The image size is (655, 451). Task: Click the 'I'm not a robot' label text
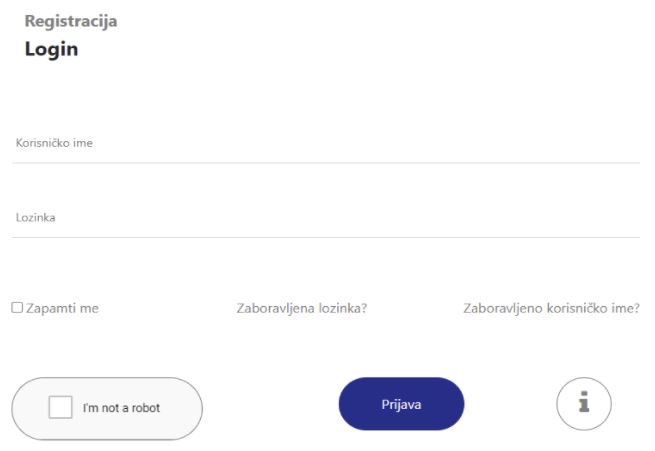pyautogui.click(x=121, y=408)
